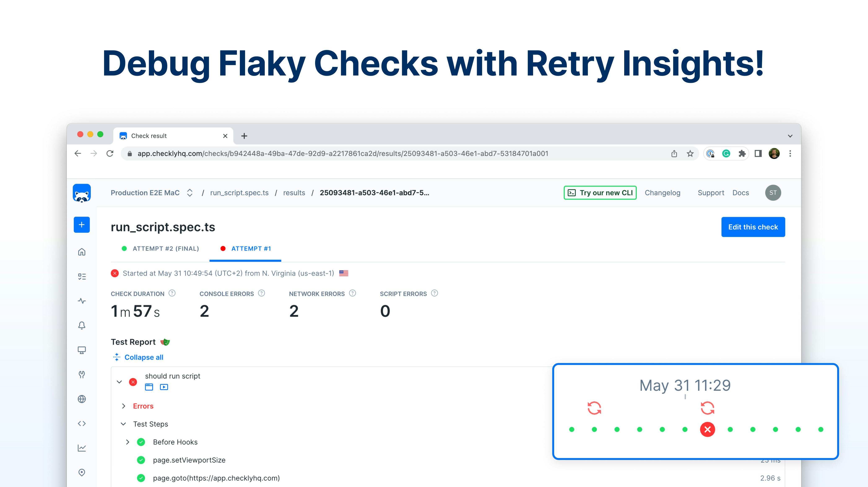Click the Checkly raccoon logo icon
Screen dimensions: 868x487
pyautogui.click(x=82, y=193)
